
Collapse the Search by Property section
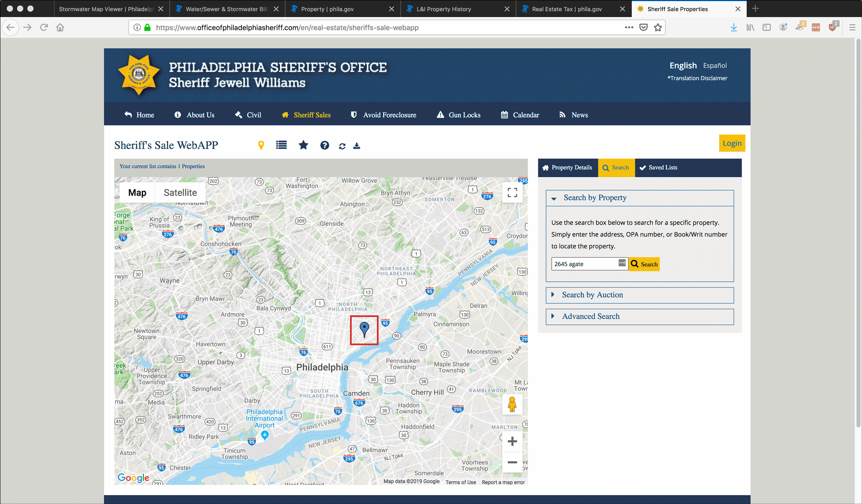tap(553, 197)
